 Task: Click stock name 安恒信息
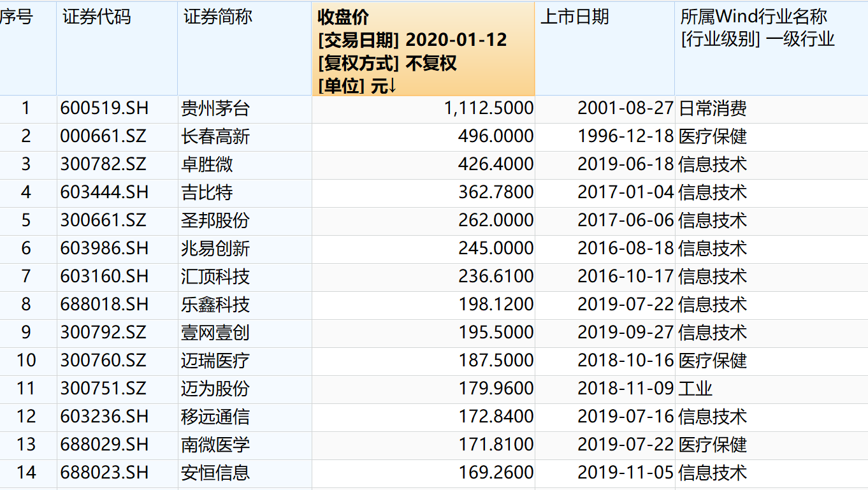pyautogui.click(x=215, y=473)
